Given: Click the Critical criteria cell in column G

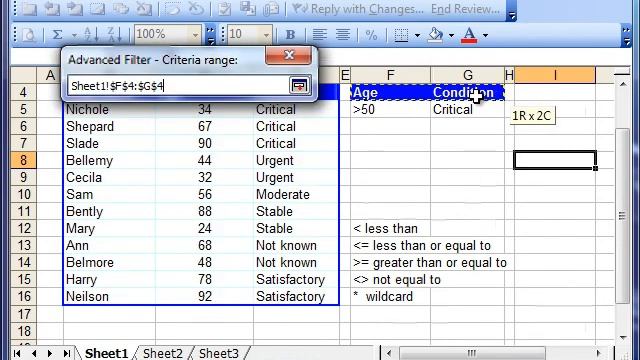Looking at the screenshot, I should pyautogui.click(x=468, y=109).
